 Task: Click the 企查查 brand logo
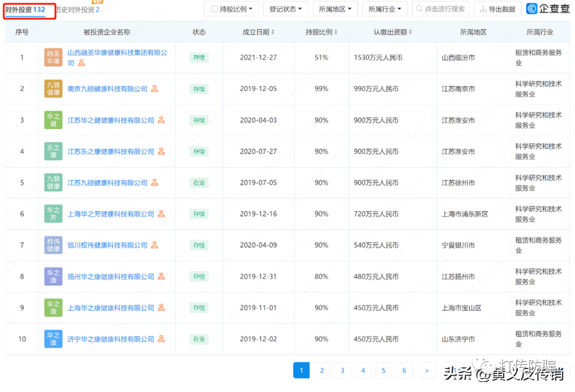(547, 9)
